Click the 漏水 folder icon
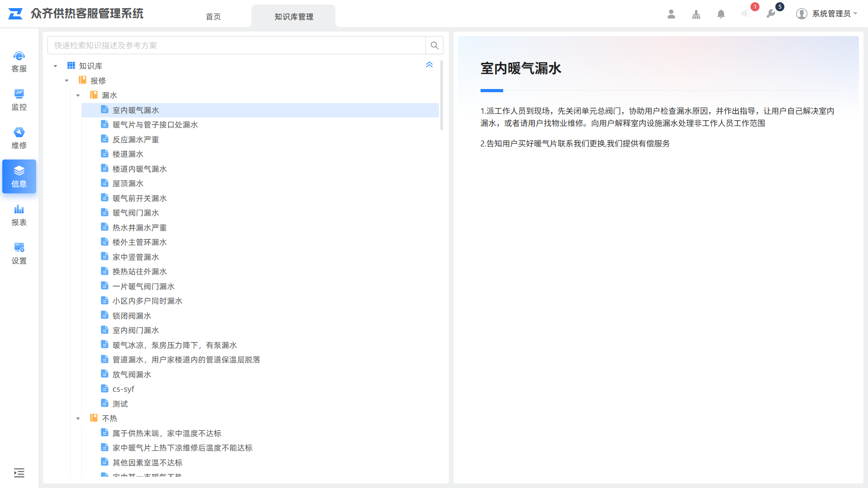868x488 pixels. coord(94,95)
